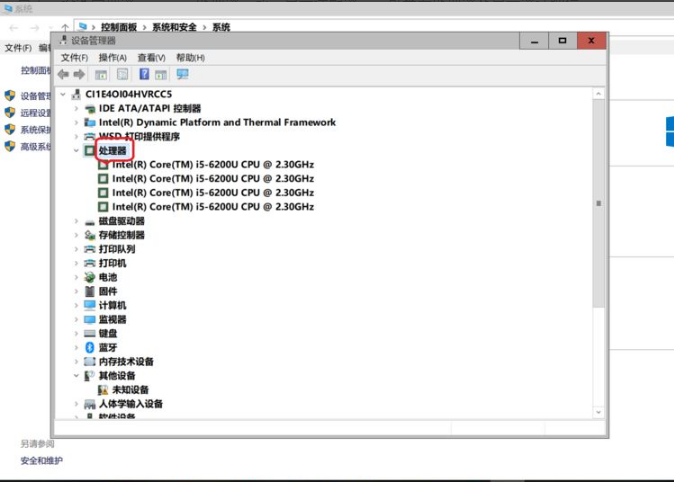This screenshot has width=674, height=482.
Task: Click the unknown device (未知设备) warning icon
Action: click(103, 390)
